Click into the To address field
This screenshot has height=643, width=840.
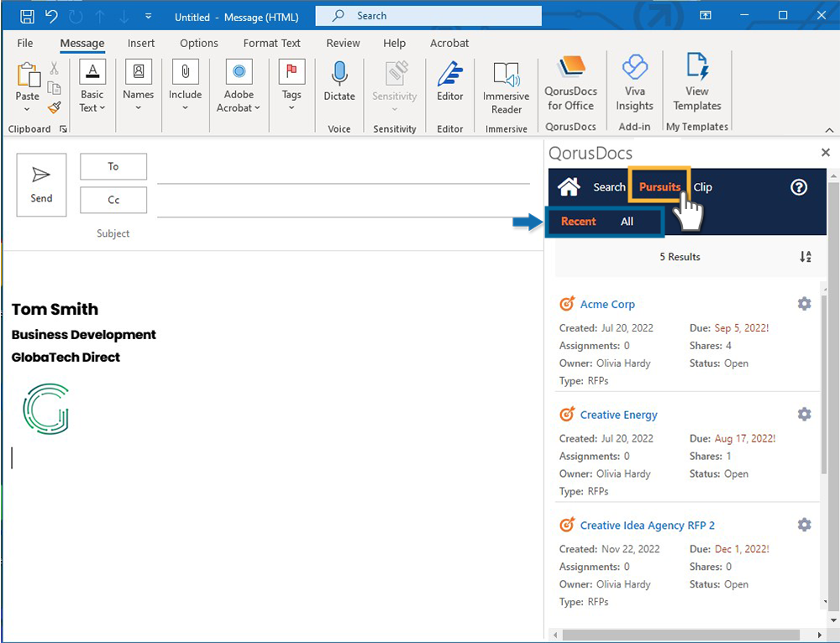(x=343, y=172)
